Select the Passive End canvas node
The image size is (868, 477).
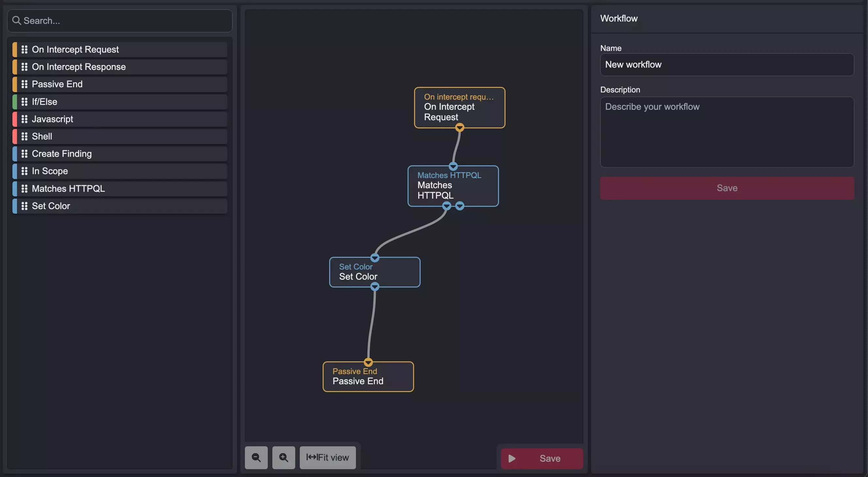pyautogui.click(x=368, y=377)
